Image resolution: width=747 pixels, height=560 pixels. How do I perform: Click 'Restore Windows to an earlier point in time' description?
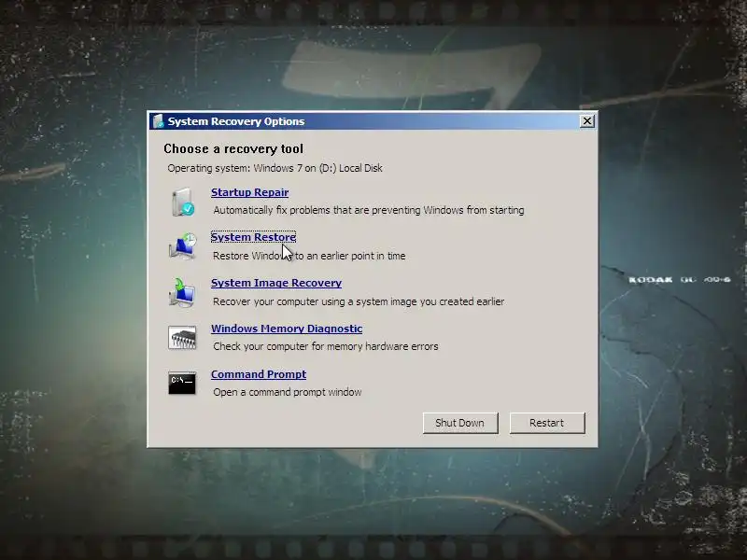pos(309,256)
